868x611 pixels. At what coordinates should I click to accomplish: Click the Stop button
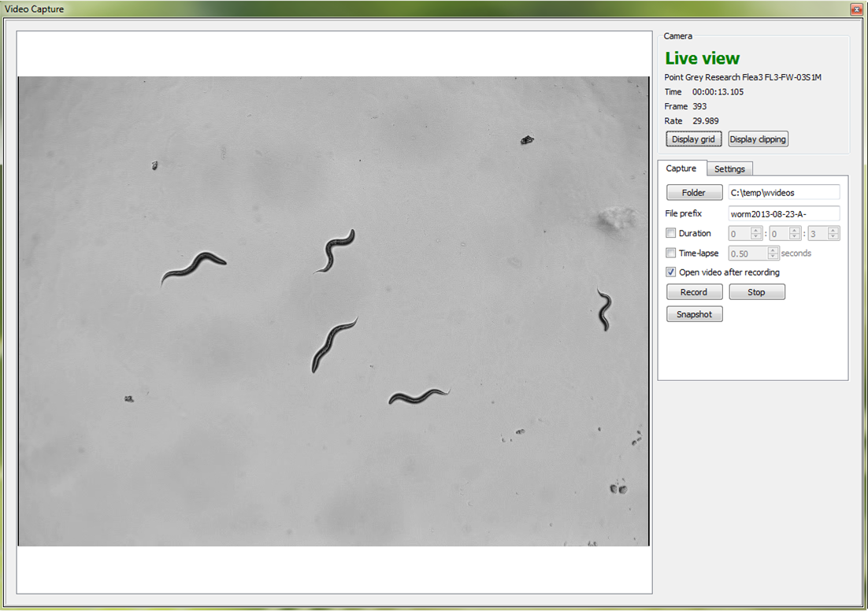(x=757, y=291)
